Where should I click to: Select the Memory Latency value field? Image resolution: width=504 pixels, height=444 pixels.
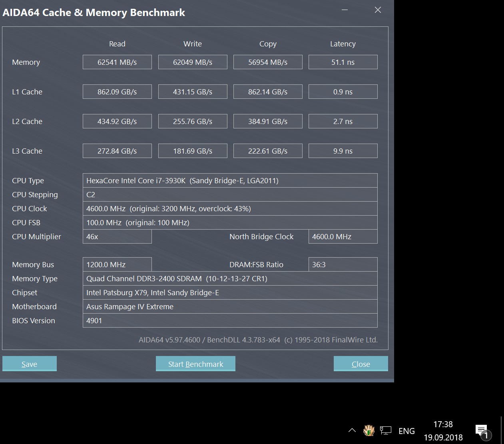point(343,62)
